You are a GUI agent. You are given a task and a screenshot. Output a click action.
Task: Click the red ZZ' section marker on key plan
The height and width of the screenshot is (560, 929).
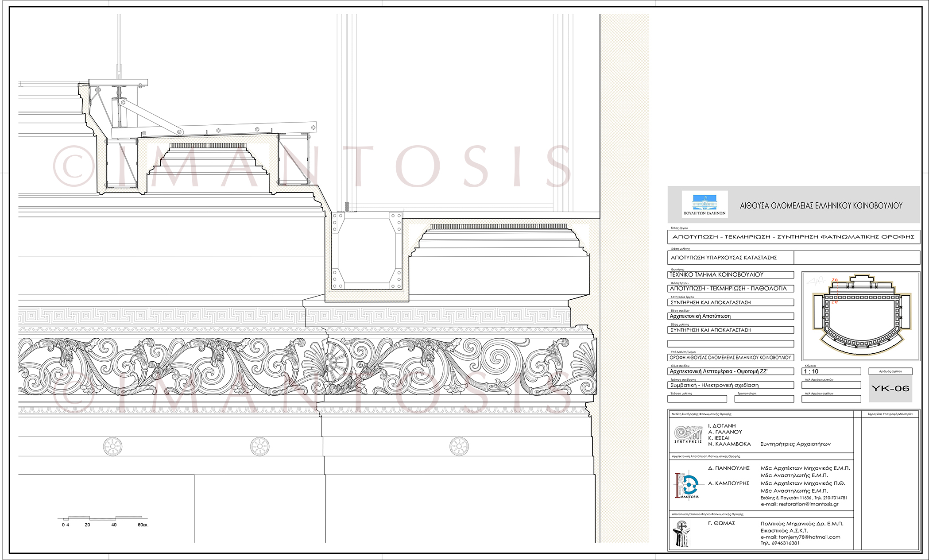836,291
